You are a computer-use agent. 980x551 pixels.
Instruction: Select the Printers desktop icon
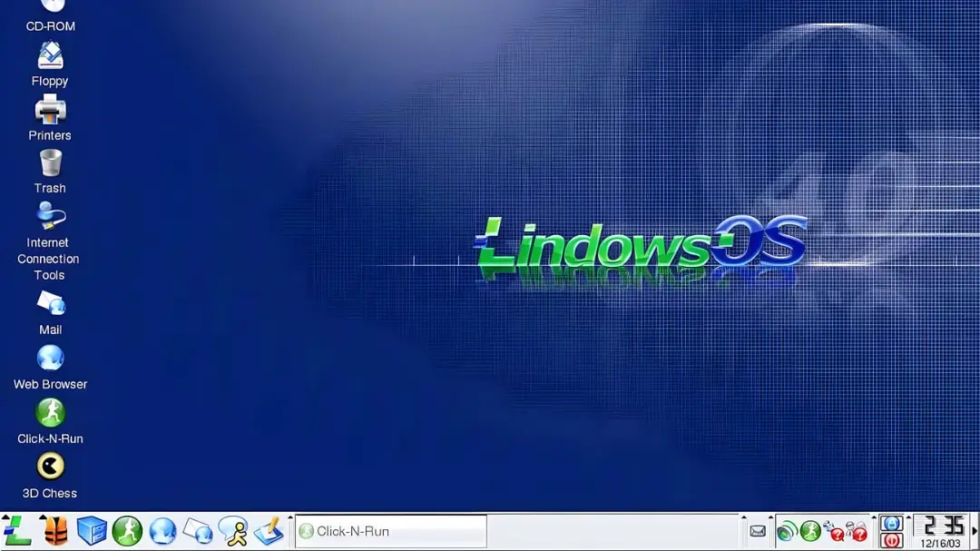(x=50, y=118)
